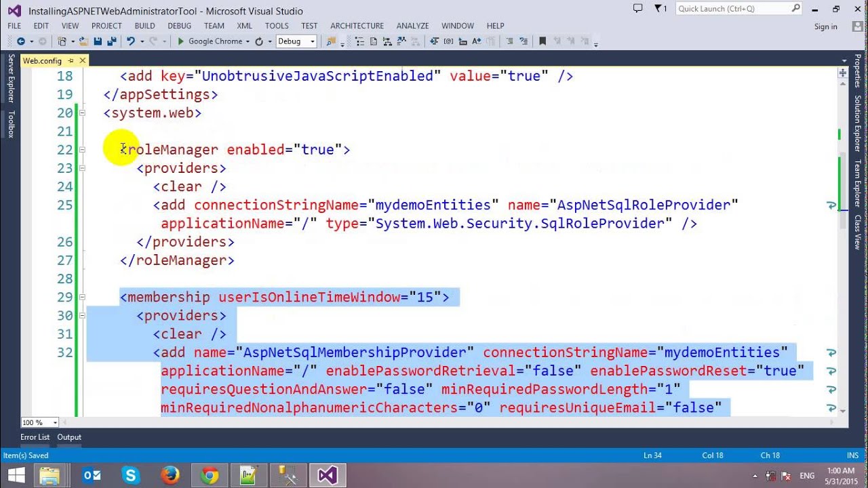Close the Web.config tab

[x=83, y=60]
